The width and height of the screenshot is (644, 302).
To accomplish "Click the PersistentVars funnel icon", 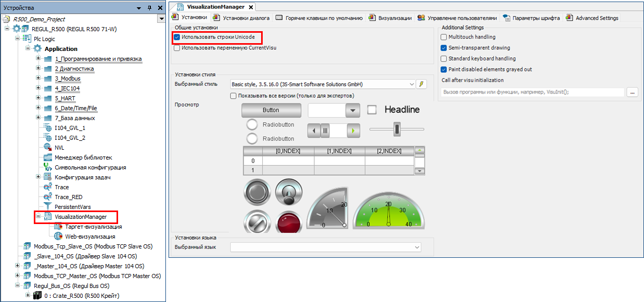I will [x=48, y=207].
